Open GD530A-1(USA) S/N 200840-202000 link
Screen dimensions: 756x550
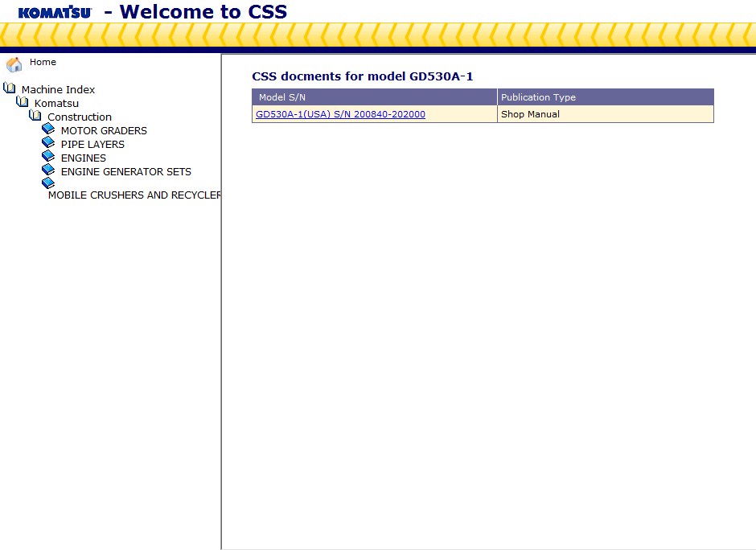coord(340,114)
